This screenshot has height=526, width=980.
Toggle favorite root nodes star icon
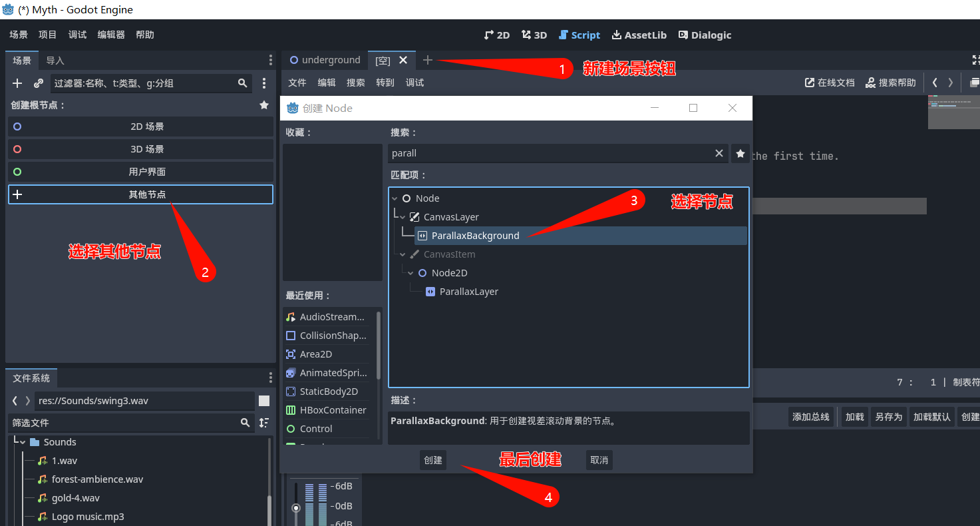(x=264, y=105)
